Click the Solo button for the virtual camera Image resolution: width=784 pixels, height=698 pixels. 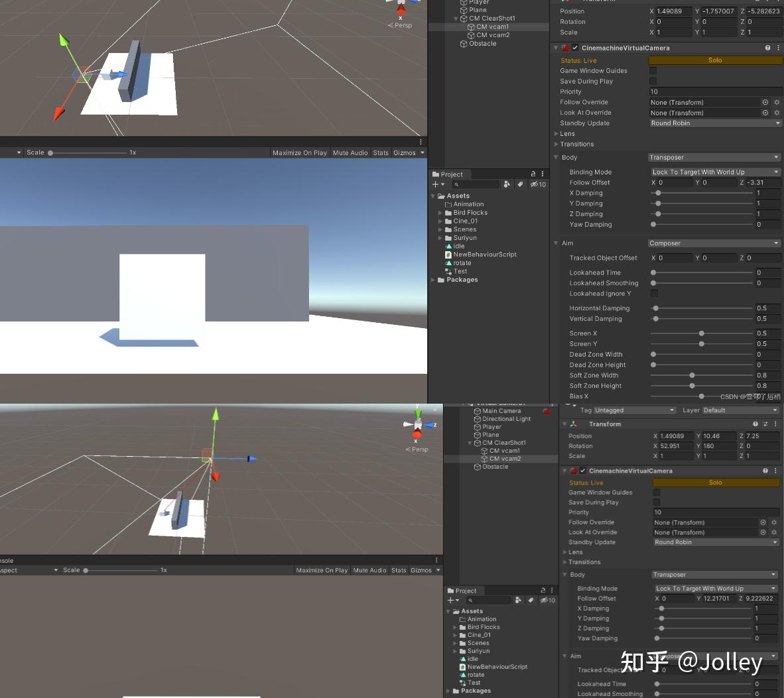click(x=715, y=60)
